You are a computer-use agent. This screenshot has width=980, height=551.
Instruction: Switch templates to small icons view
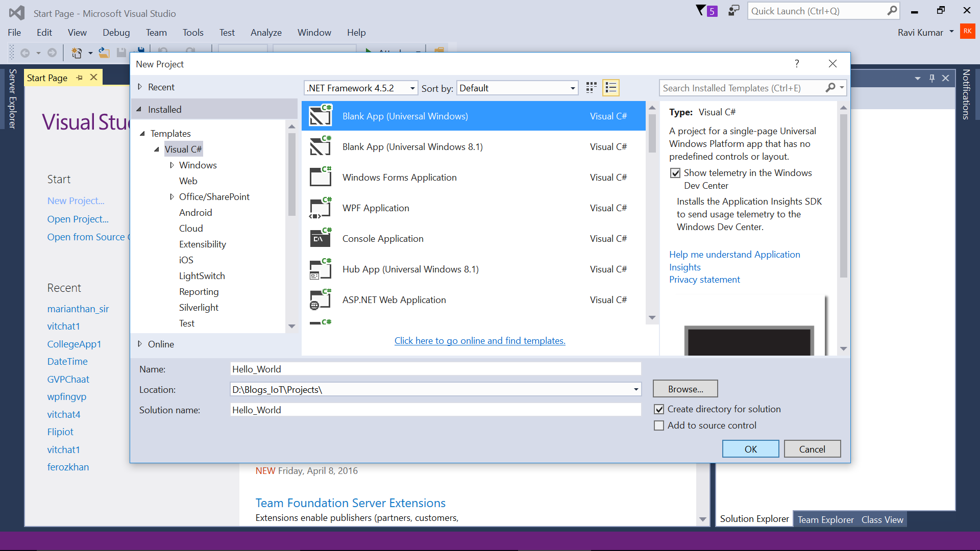coord(591,88)
